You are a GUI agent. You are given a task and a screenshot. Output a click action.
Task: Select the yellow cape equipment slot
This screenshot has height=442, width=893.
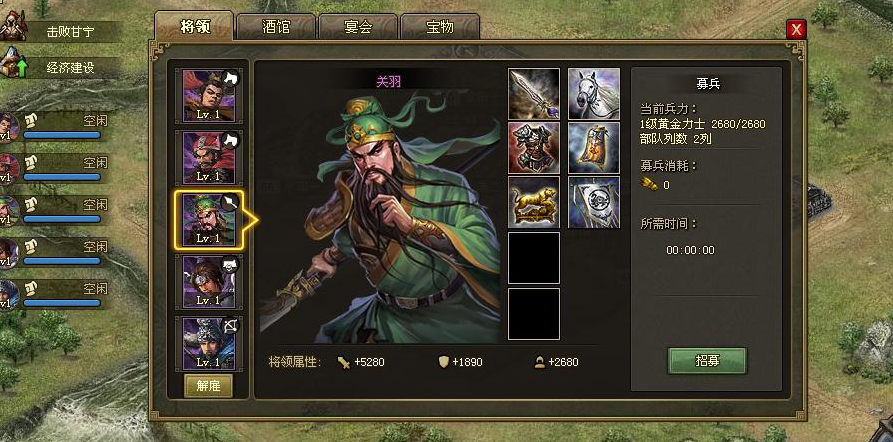coord(594,148)
